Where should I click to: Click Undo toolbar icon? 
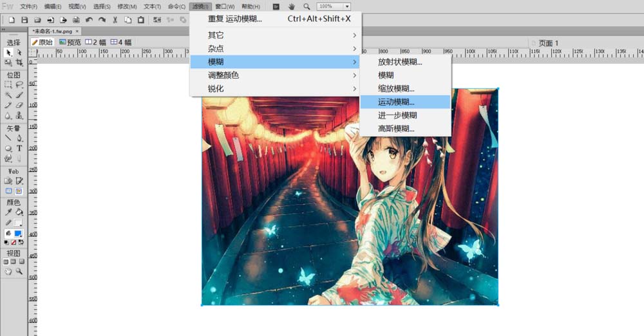pyautogui.click(x=89, y=20)
